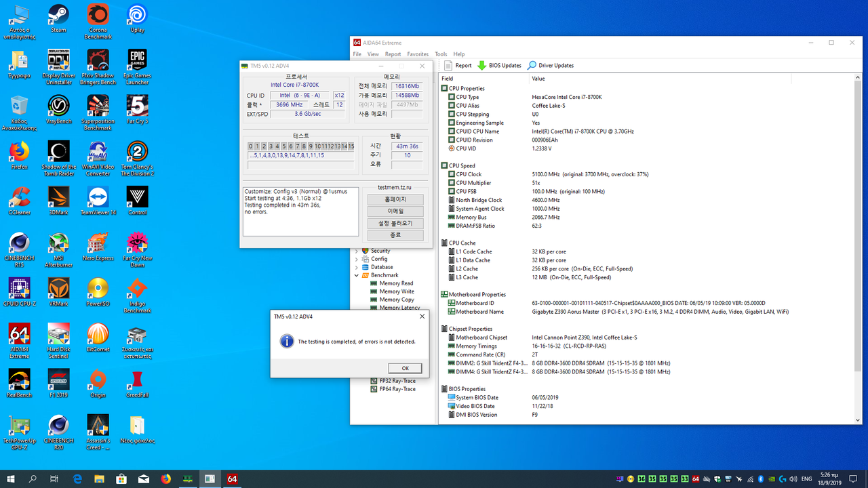This screenshot has height=488, width=868.
Task: Launch Shadow of the Tomb Raider icon
Action: click(58, 158)
